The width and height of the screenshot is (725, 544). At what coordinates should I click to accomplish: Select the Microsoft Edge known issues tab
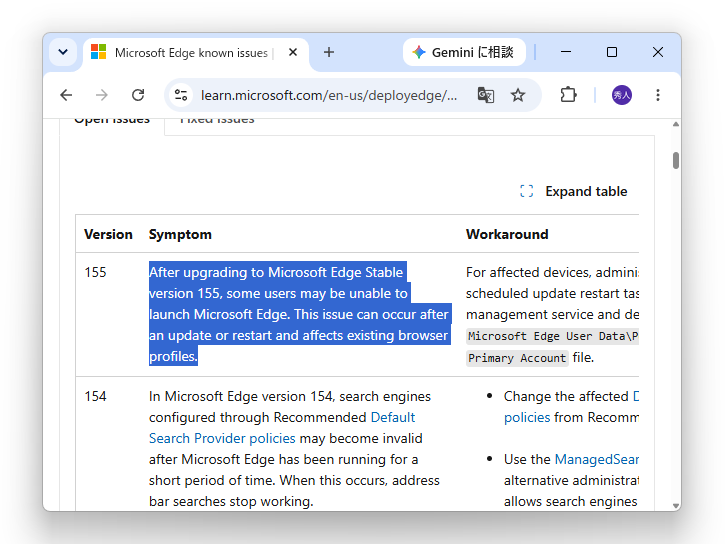pos(197,53)
